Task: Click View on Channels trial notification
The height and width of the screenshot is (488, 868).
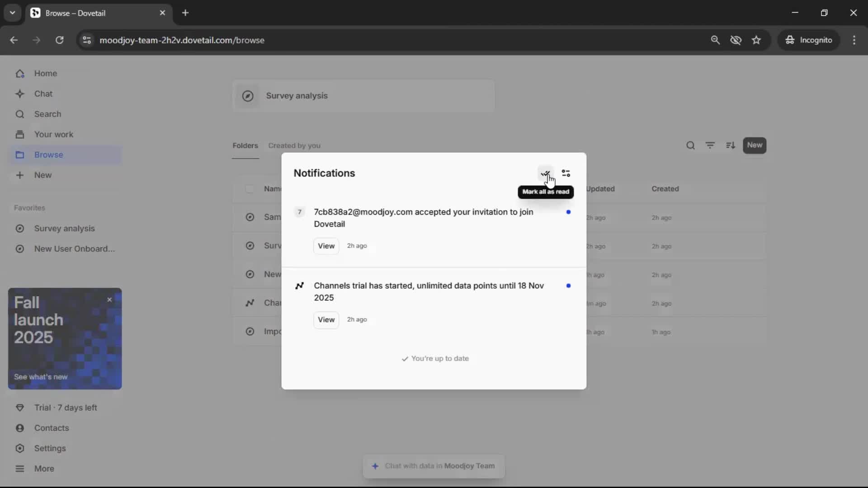Action: (x=325, y=319)
